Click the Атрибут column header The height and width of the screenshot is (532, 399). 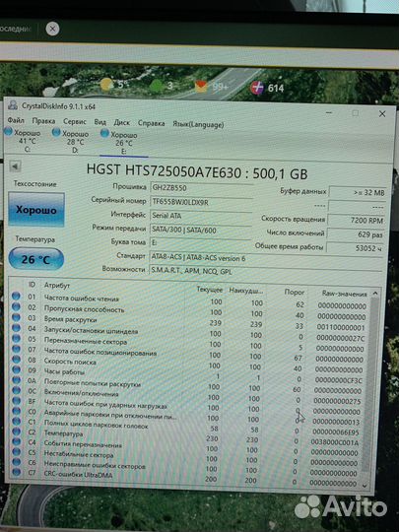tap(57, 286)
